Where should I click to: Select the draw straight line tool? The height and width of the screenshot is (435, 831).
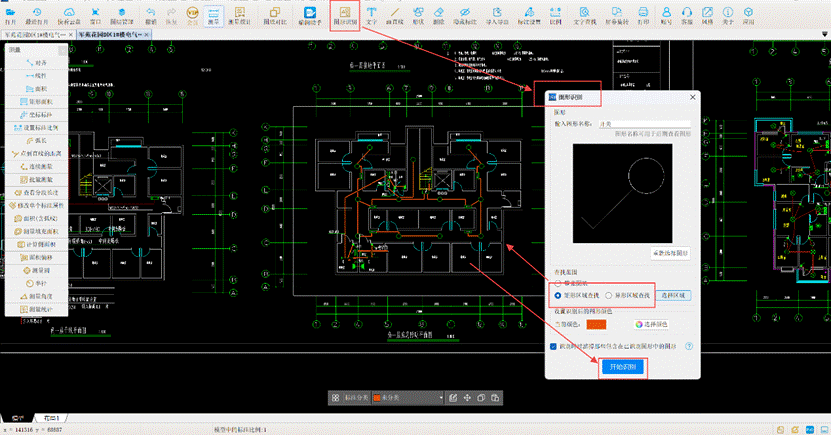tap(395, 15)
